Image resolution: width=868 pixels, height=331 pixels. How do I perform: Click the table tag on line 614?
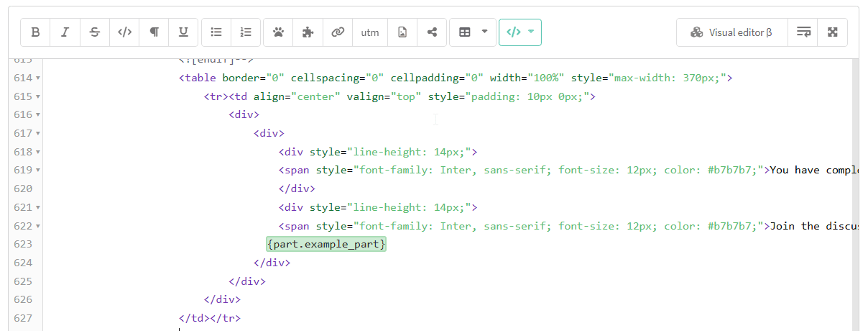pos(198,78)
